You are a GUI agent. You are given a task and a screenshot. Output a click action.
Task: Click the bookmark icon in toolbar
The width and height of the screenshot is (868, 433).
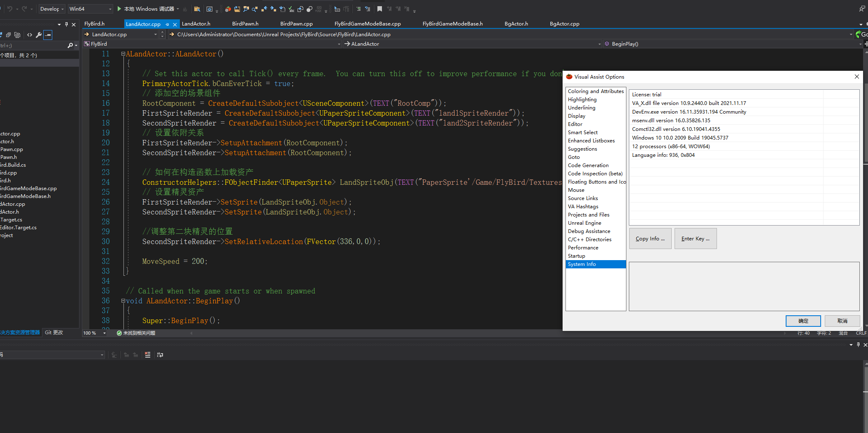pyautogui.click(x=379, y=9)
